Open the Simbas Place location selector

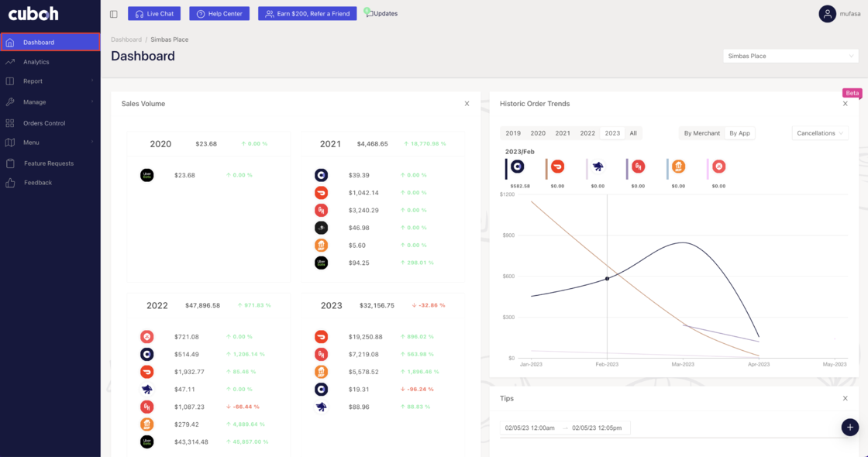coord(790,55)
